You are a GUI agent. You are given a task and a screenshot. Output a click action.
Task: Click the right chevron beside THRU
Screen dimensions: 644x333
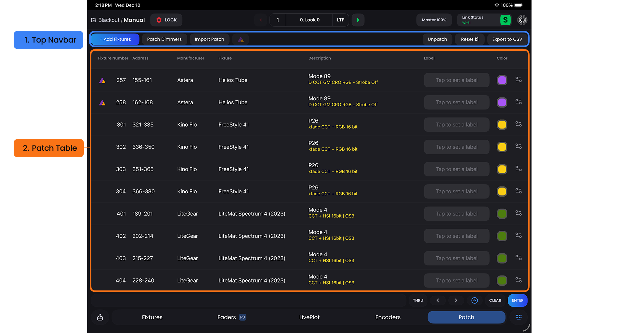point(456,301)
